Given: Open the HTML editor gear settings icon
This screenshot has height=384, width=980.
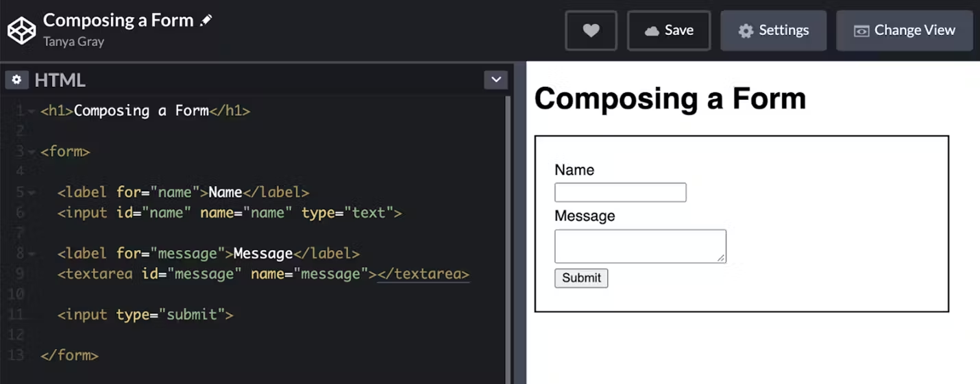Looking at the screenshot, I should click(16, 80).
